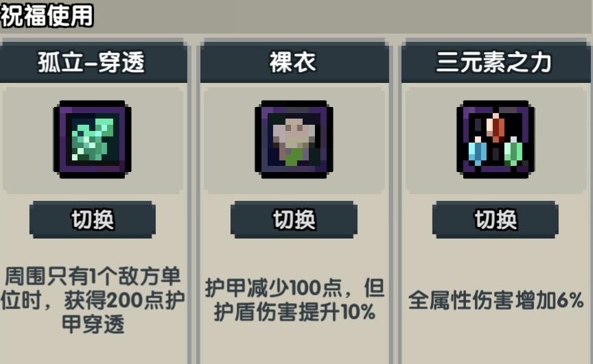Toggle 切换 under 孤立-穿透 blessing
The height and width of the screenshot is (364, 593).
(x=92, y=220)
